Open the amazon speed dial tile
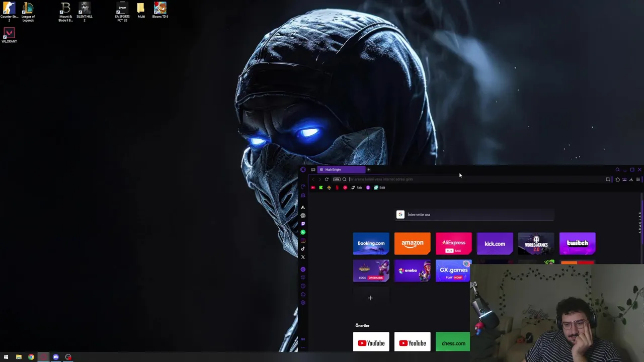The width and height of the screenshot is (644, 362). (x=413, y=243)
